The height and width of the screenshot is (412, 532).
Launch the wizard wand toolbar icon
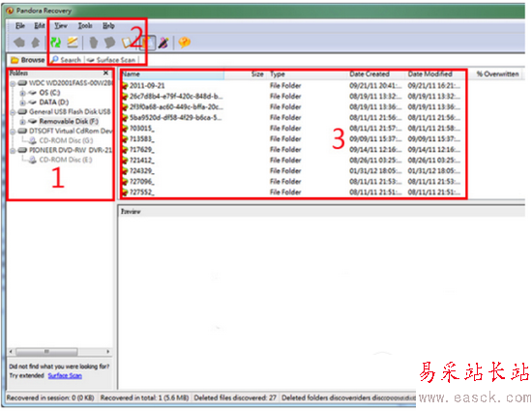click(x=163, y=43)
